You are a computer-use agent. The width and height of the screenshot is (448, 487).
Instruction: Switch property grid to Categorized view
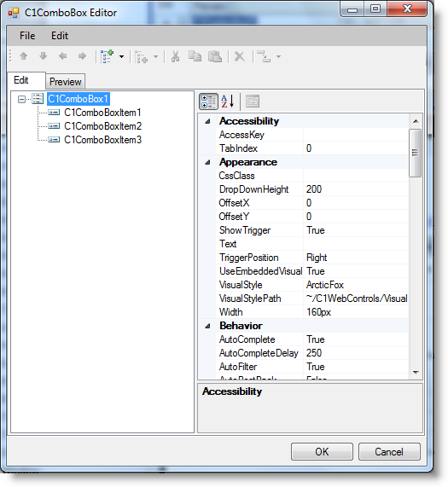tap(208, 101)
